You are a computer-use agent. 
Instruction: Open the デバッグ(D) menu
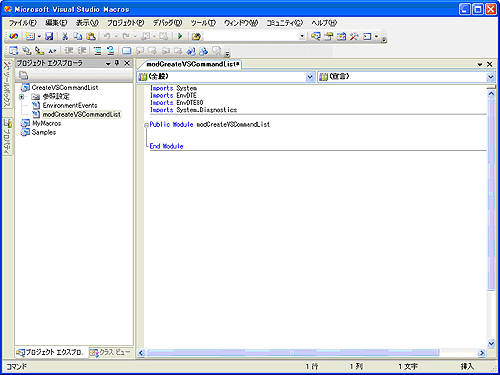[x=167, y=23]
